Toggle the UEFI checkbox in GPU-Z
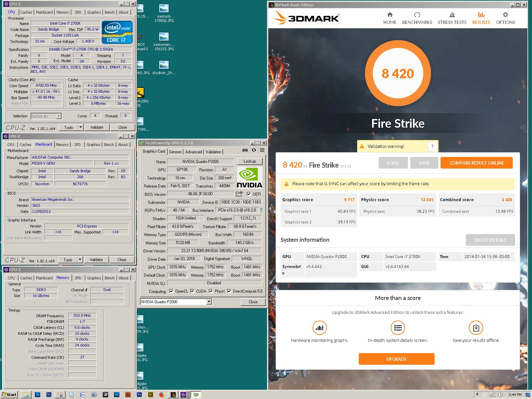Image resolution: width=532 pixels, height=399 pixels. pos(249,194)
